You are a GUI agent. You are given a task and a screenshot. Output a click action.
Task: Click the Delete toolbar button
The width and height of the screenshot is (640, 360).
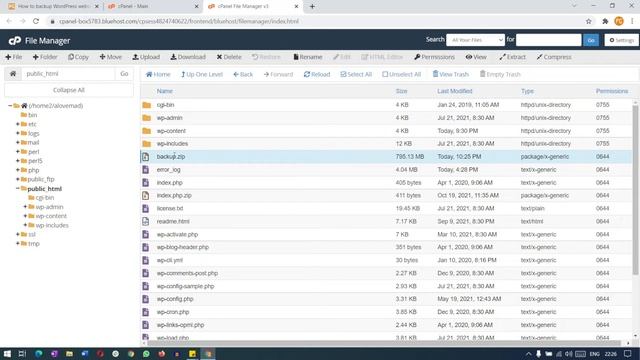[229, 57]
